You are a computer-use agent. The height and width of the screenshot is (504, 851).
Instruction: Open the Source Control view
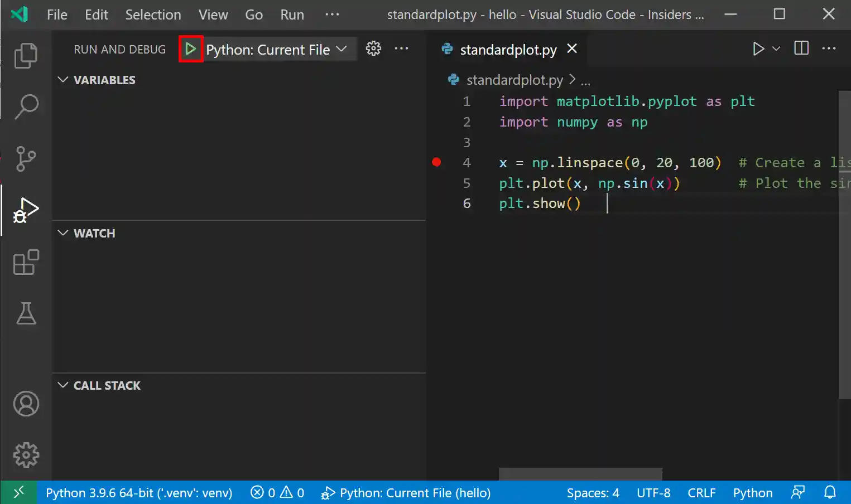pyautogui.click(x=26, y=159)
